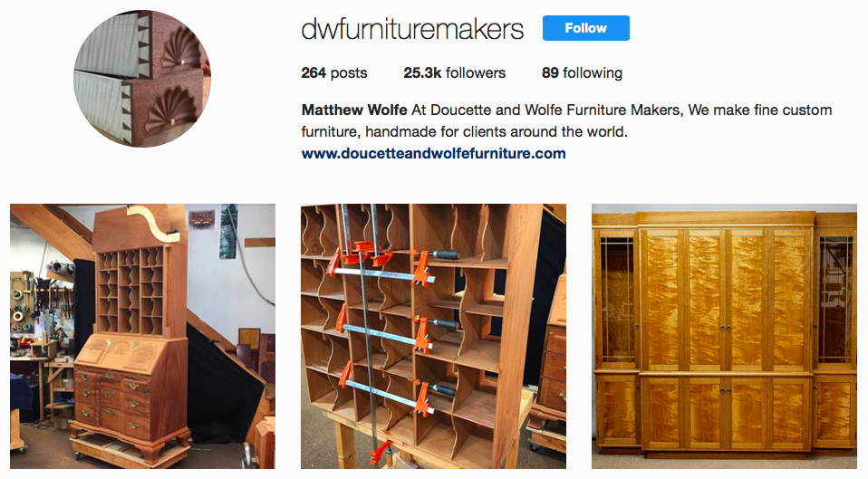
Task: Click the dwfurnituremakers username heading
Action: [412, 29]
